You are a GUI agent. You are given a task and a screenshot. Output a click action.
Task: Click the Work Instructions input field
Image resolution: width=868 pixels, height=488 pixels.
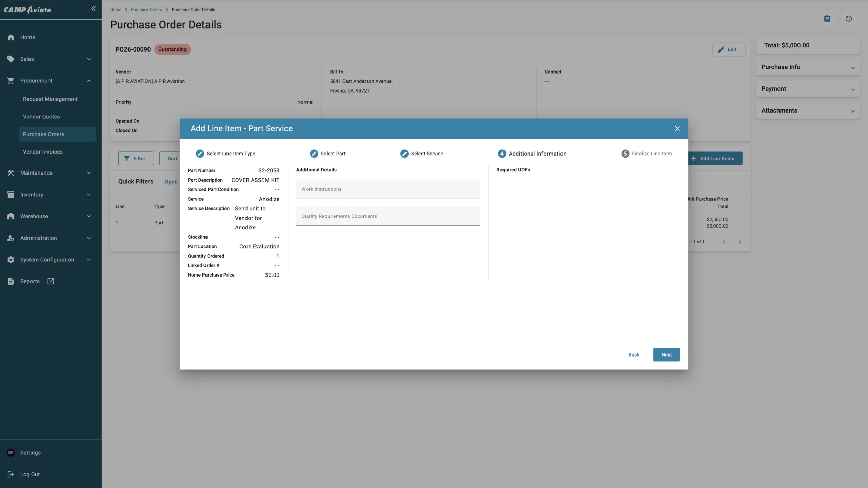pyautogui.click(x=388, y=189)
